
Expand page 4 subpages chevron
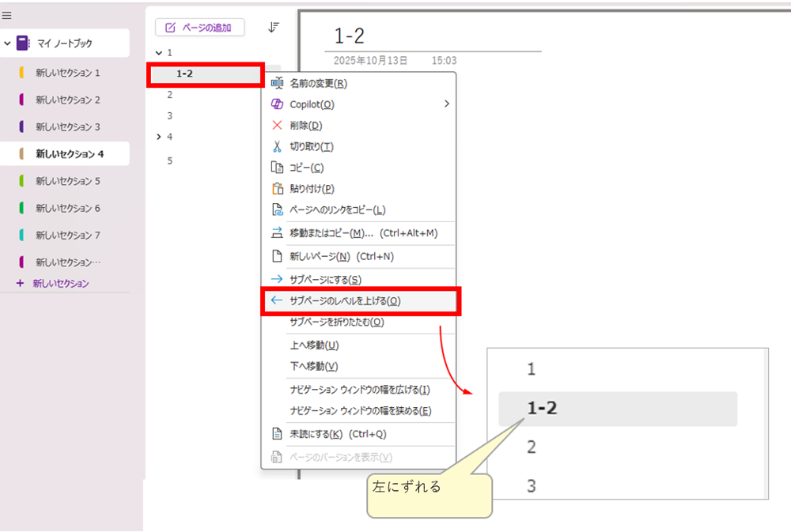pyautogui.click(x=159, y=137)
